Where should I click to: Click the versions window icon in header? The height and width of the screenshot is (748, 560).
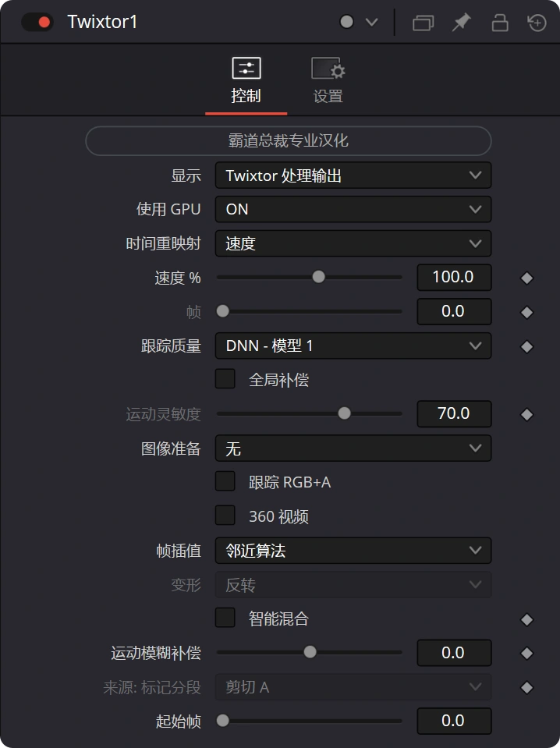[x=423, y=23]
